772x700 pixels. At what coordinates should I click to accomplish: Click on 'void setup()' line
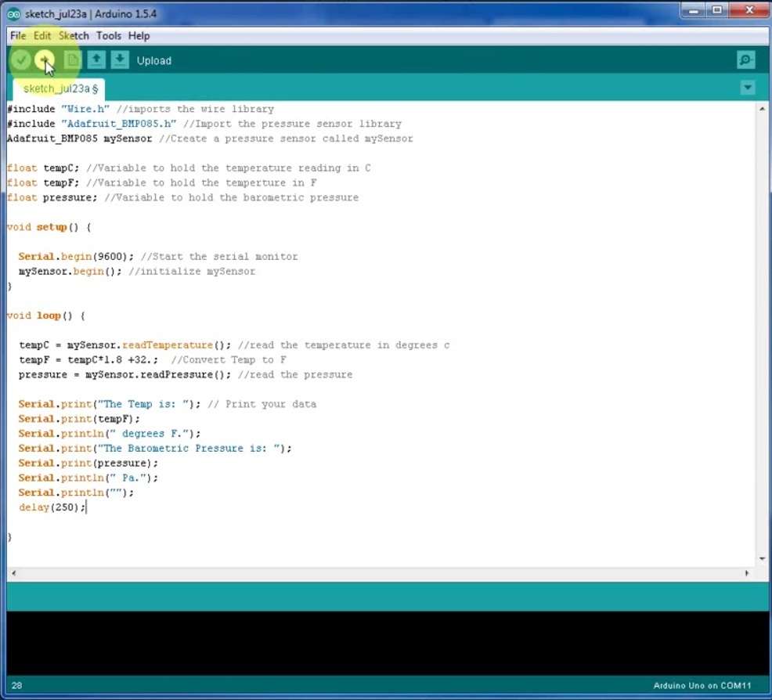click(49, 227)
